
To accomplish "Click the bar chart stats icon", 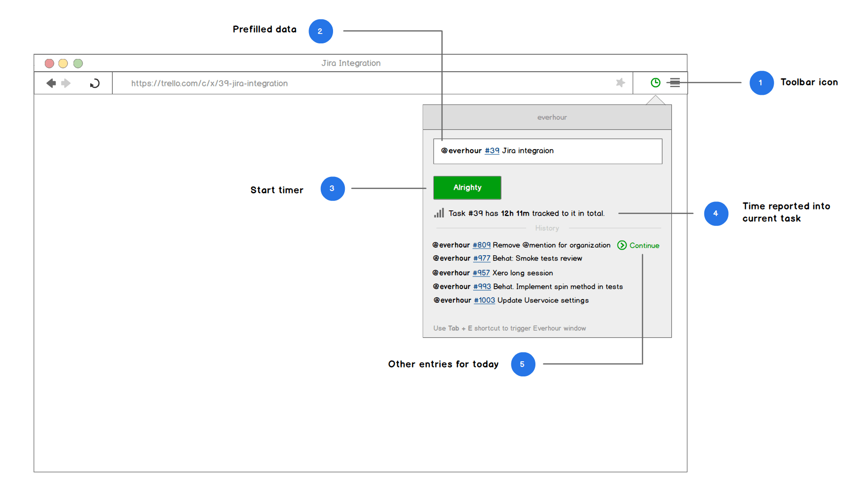I will click(x=439, y=213).
